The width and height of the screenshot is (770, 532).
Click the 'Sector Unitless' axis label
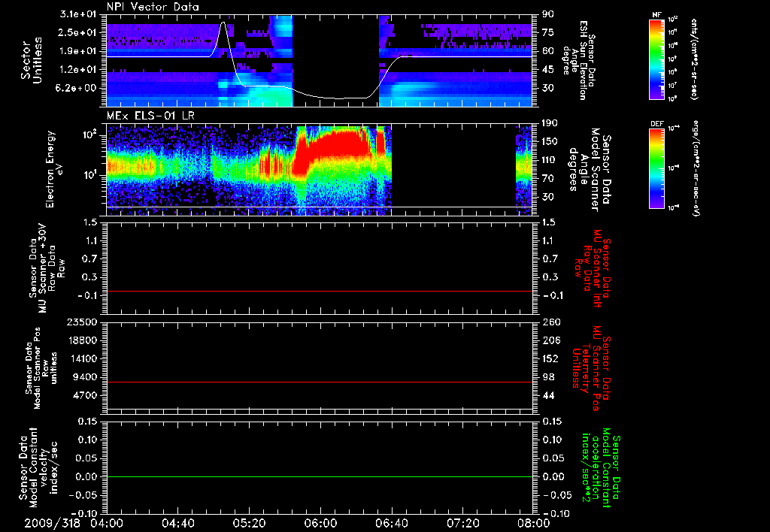pos(32,60)
